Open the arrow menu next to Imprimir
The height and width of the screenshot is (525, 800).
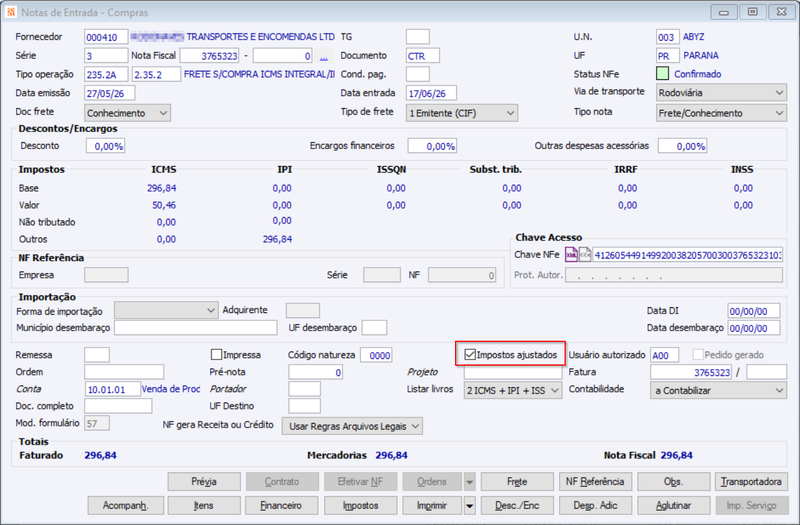coord(469,506)
